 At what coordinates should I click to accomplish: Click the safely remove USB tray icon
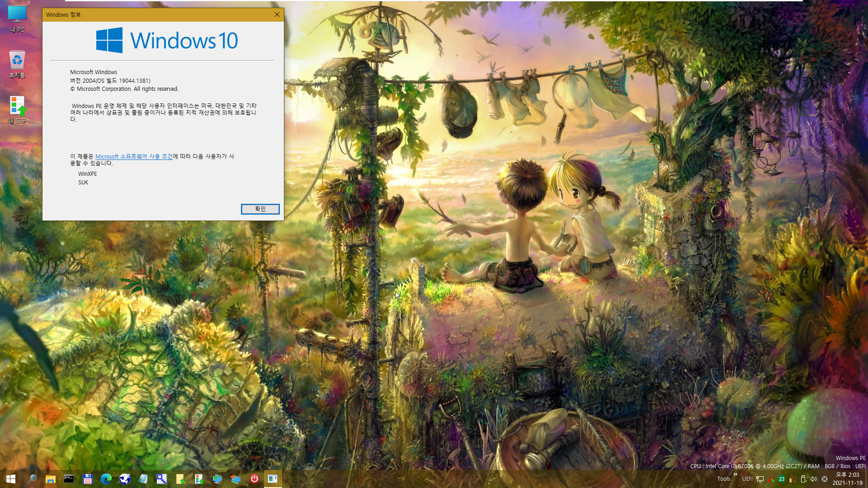(x=803, y=479)
